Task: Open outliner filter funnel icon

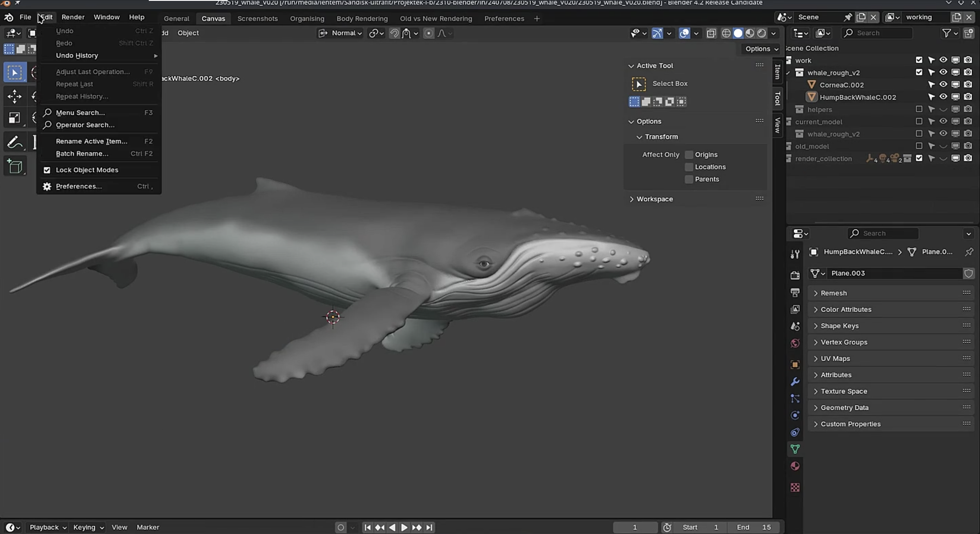Action: pos(946,33)
